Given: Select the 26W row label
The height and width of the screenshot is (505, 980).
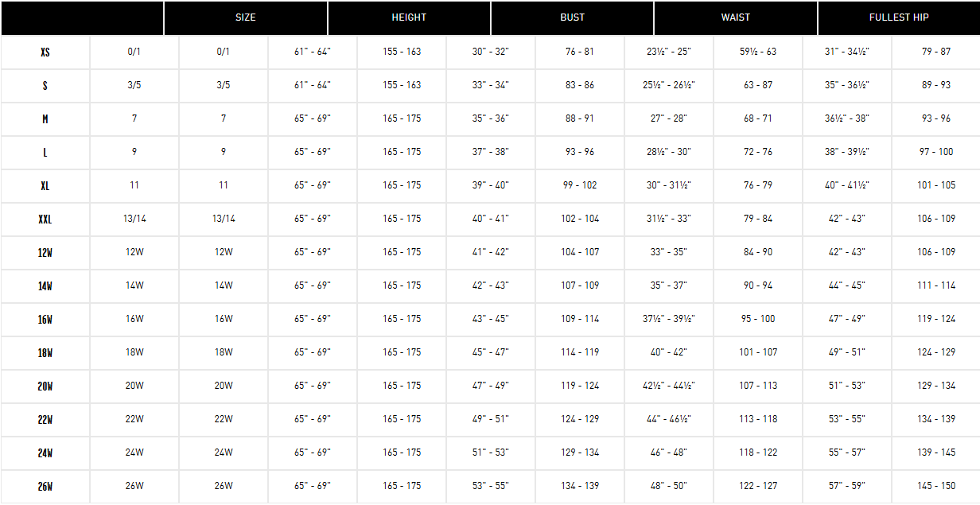Looking at the screenshot, I should click(45, 486).
